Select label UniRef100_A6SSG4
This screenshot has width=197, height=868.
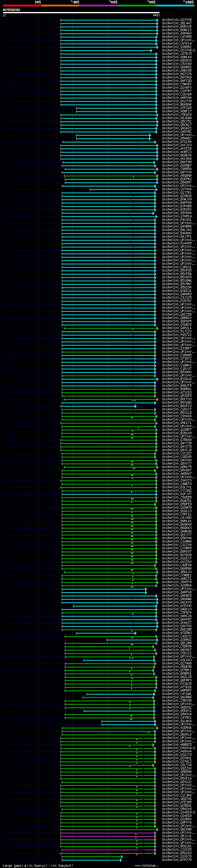pos(177,460)
